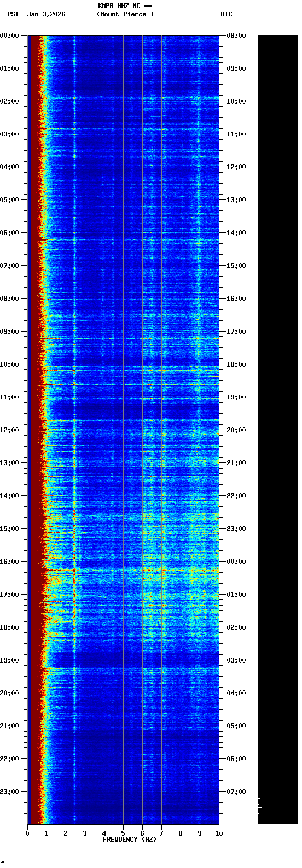This screenshot has width=302, height=868.
Task: Click the 17:00 PST axis label
Action: tap(10, 595)
